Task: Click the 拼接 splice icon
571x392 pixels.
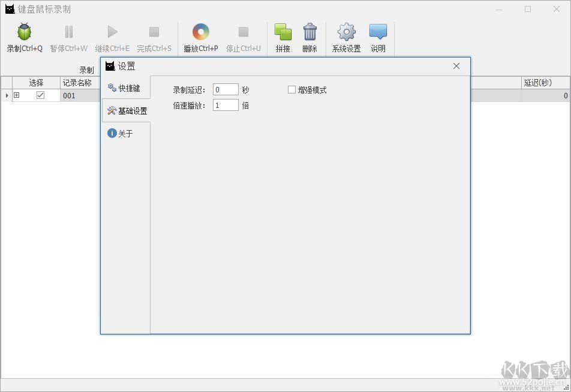Action: 283,32
